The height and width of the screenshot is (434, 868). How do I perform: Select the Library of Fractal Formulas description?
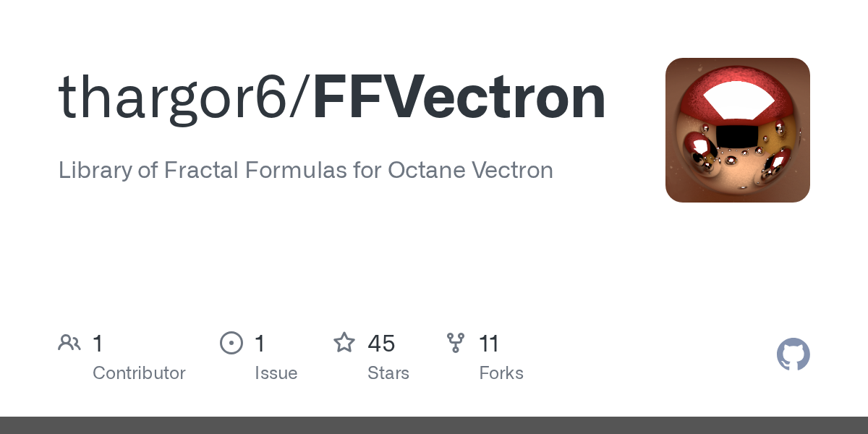pyautogui.click(x=306, y=170)
